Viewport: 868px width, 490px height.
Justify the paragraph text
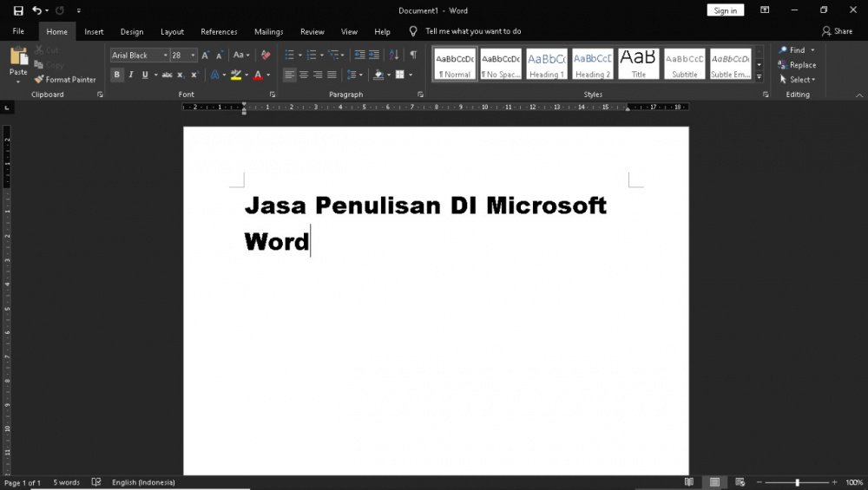332,75
